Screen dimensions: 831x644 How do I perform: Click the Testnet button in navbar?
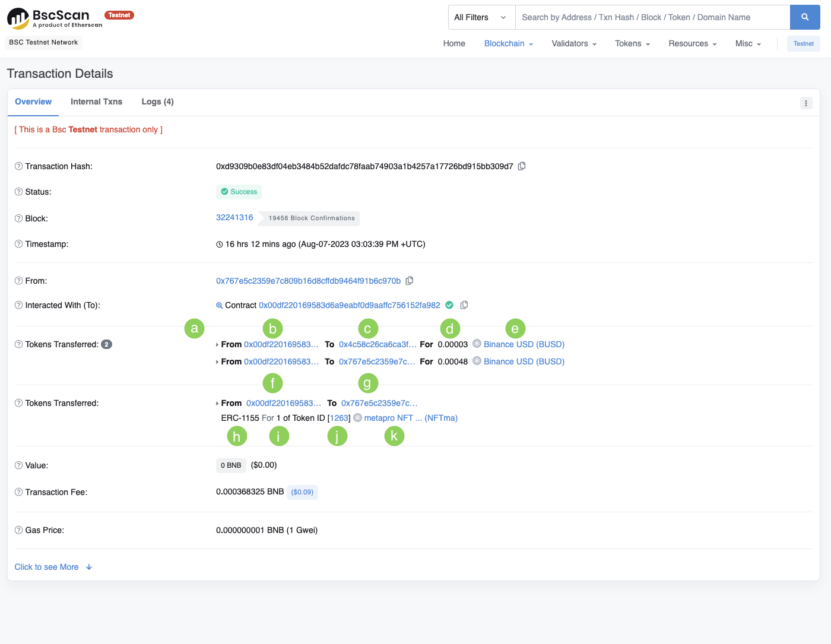tap(803, 43)
